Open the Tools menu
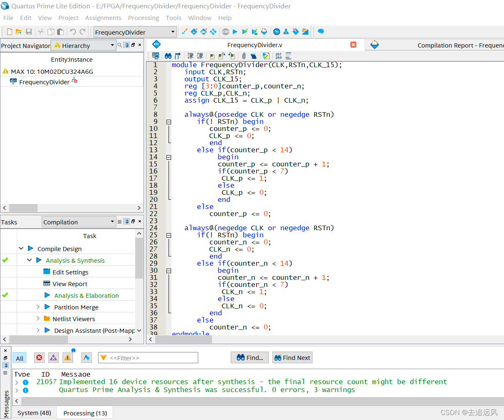This screenshot has height=420, width=504. (x=174, y=18)
